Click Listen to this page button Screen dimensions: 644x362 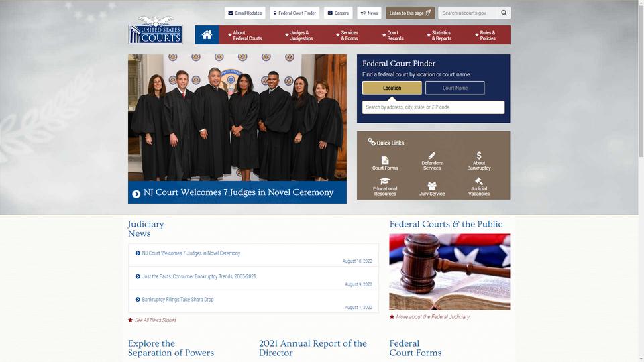click(411, 13)
